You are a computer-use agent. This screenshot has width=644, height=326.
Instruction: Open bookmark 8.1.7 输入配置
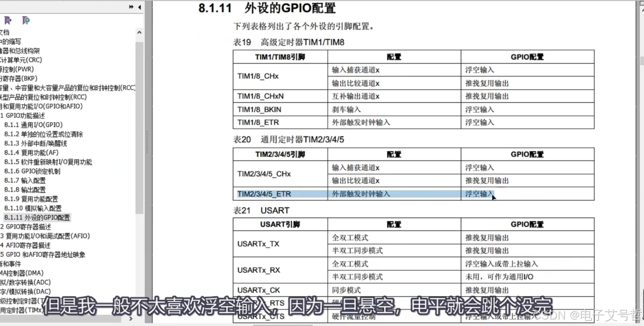[x=25, y=180]
